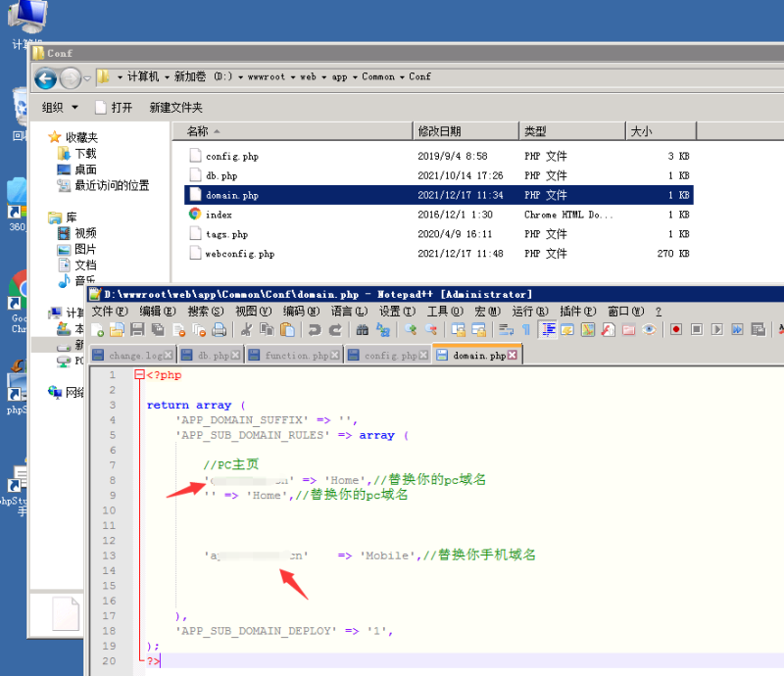
Task: Click 新建文件夹 in Explorer toolbar
Action: (x=175, y=108)
